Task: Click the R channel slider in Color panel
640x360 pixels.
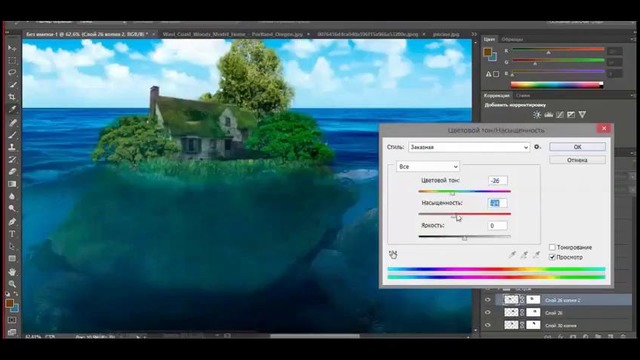Action: pos(558,51)
